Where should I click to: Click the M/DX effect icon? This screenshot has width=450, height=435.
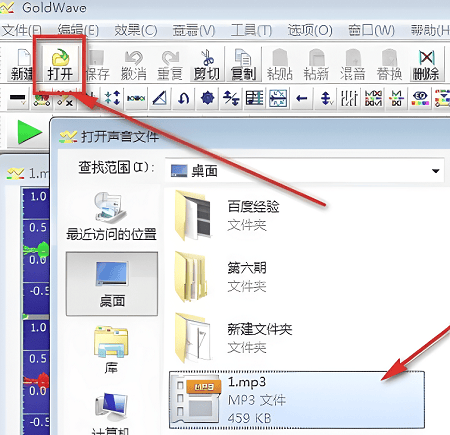pyautogui.click(x=397, y=98)
